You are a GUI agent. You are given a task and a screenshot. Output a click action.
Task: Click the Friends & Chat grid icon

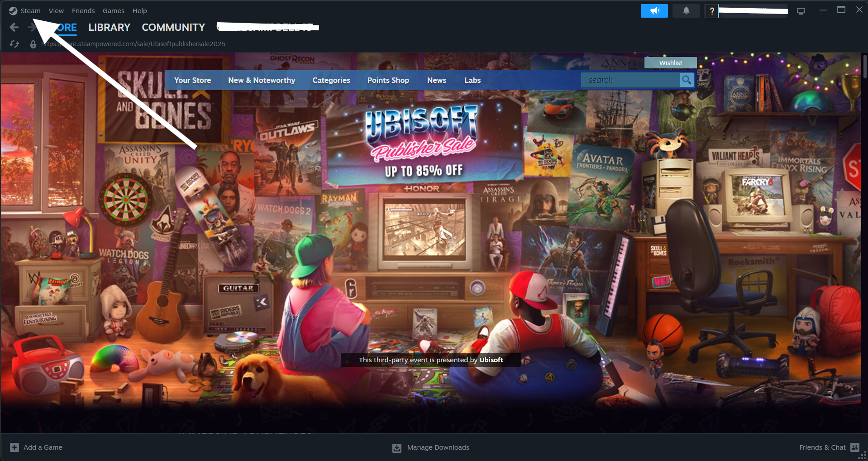pos(855,447)
